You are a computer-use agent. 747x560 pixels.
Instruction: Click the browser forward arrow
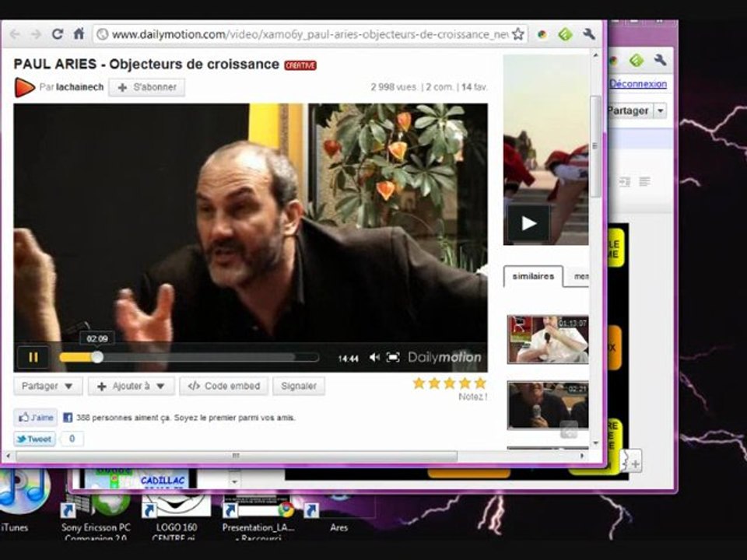tap(36, 34)
